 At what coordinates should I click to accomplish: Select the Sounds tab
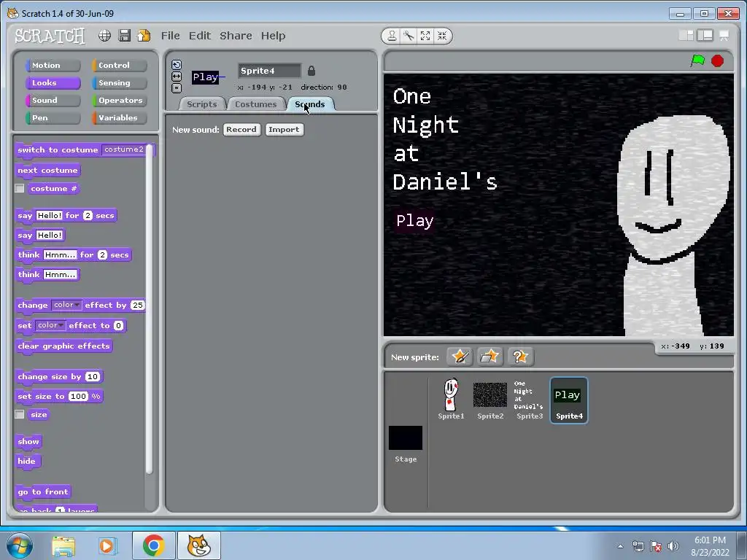click(310, 104)
